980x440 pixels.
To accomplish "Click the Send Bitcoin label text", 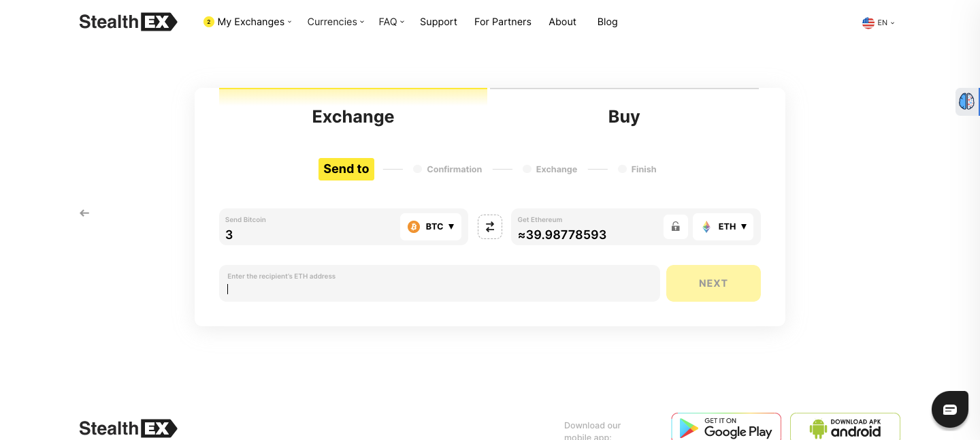I will click(x=246, y=220).
